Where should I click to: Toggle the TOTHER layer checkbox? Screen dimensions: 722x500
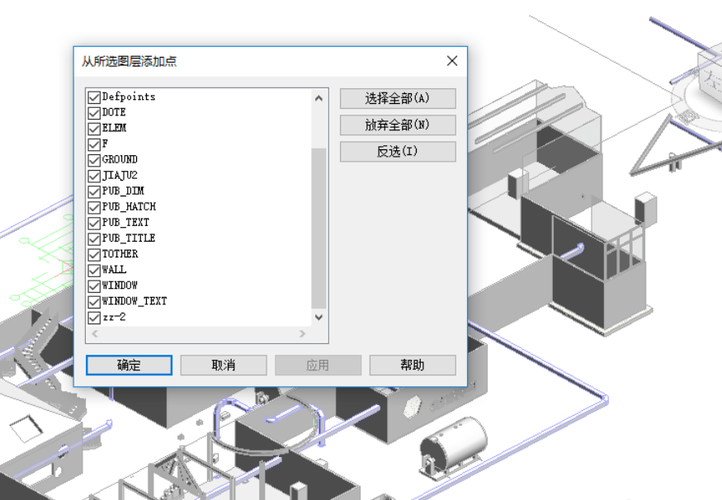[94, 255]
